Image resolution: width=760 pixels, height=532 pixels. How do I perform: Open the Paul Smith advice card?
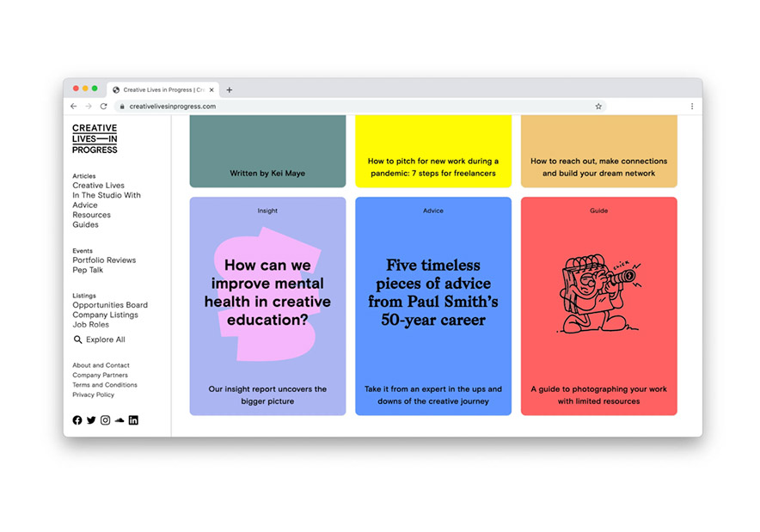(x=433, y=306)
